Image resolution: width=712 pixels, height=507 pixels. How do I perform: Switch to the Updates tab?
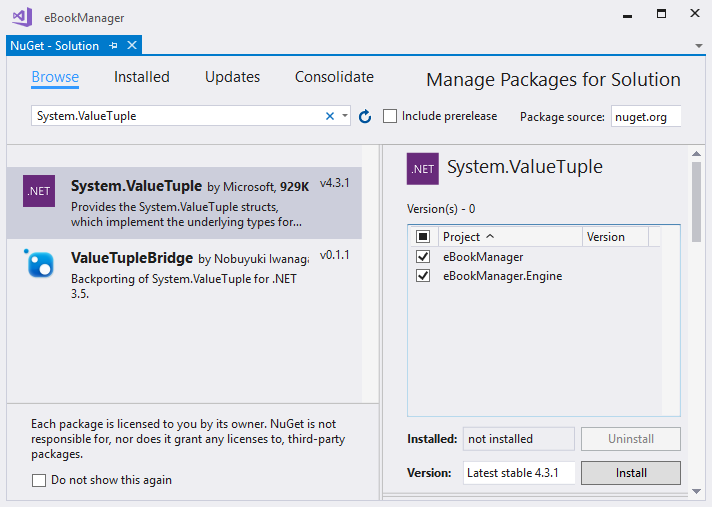(232, 77)
